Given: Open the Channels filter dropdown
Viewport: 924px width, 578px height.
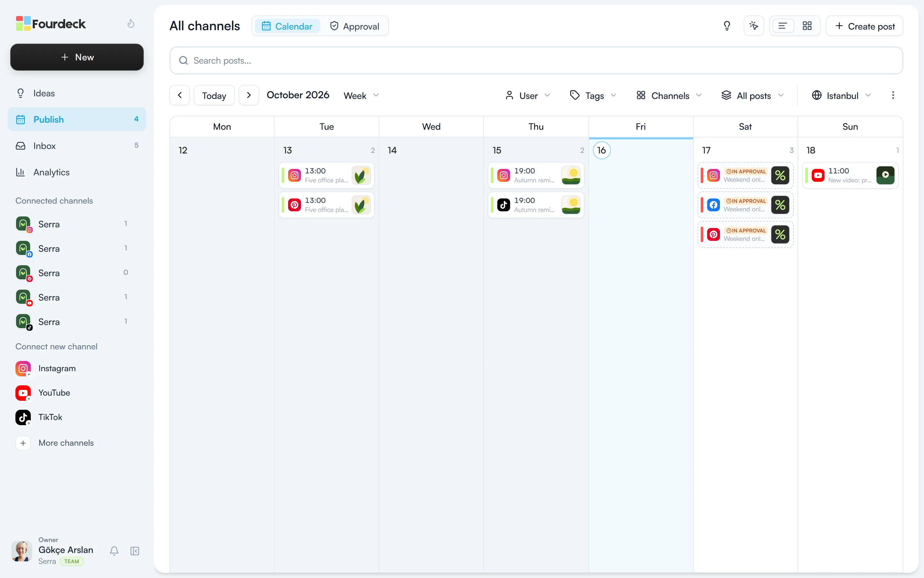Looking at the screenshot, I should click(669, 96).
